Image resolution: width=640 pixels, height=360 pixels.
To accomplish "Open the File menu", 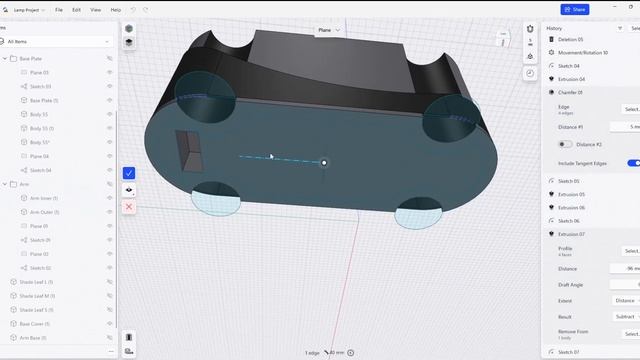I will point(59,10).
